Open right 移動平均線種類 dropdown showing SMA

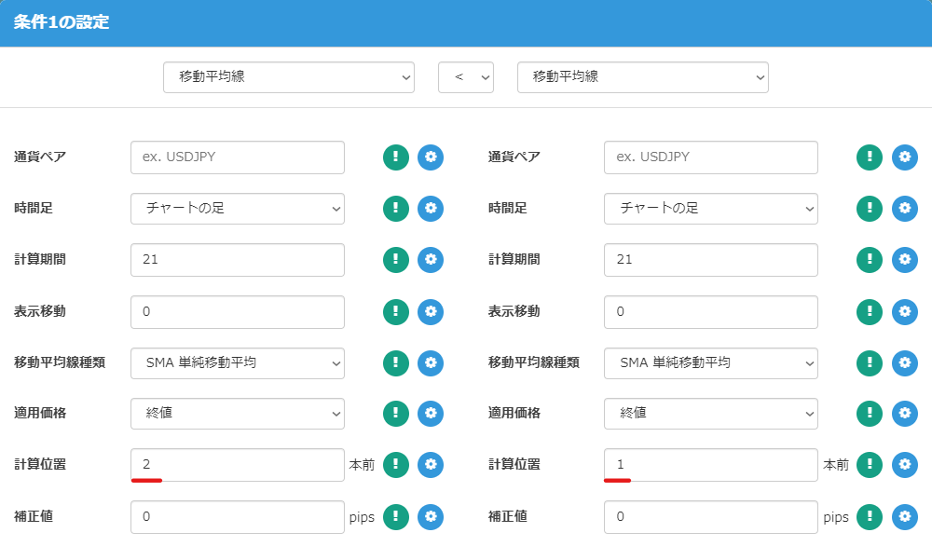[x=711, y=362]
